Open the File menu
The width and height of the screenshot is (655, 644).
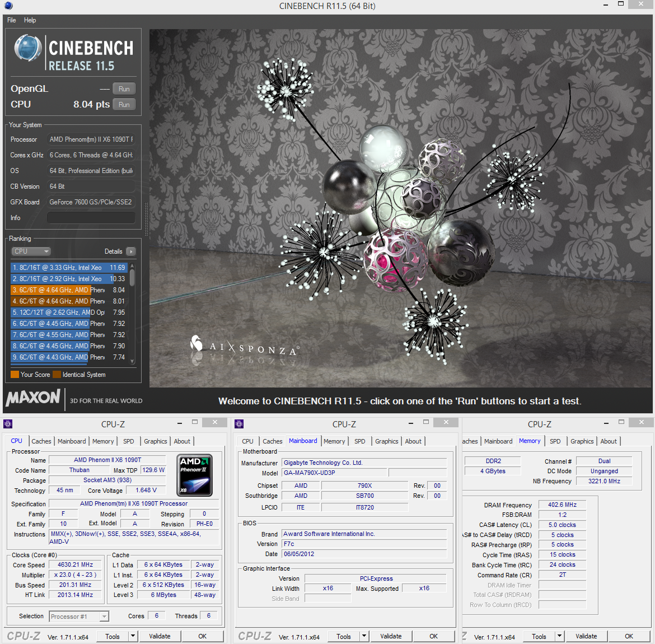tap(12, 20)
